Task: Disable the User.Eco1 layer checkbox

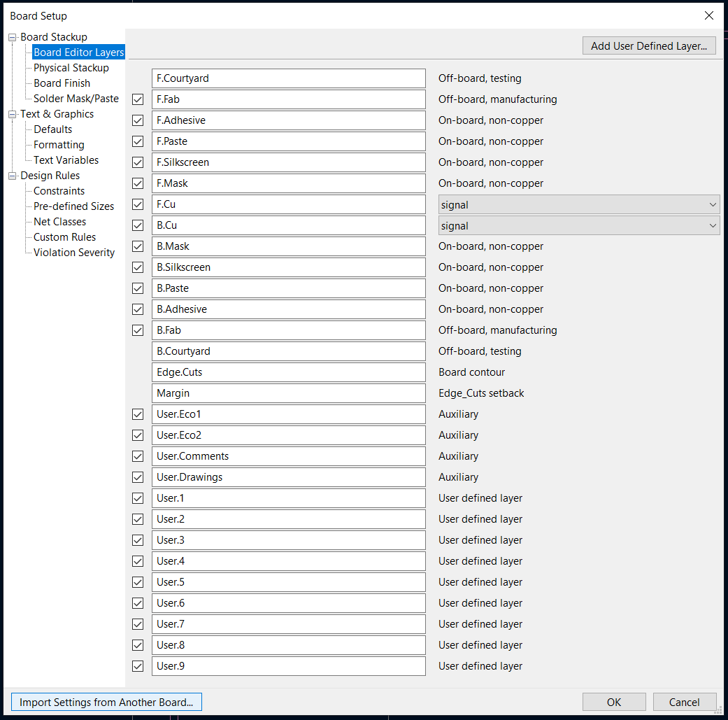Action: pyautogui.click(x=138, y=414)
